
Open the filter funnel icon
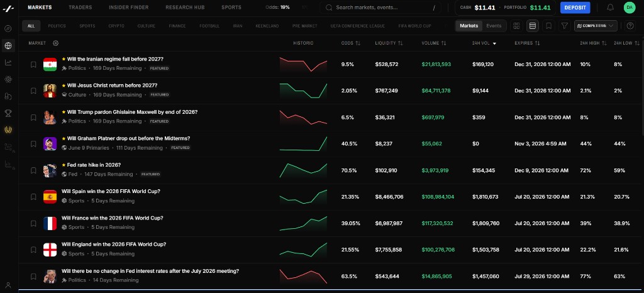565,26
